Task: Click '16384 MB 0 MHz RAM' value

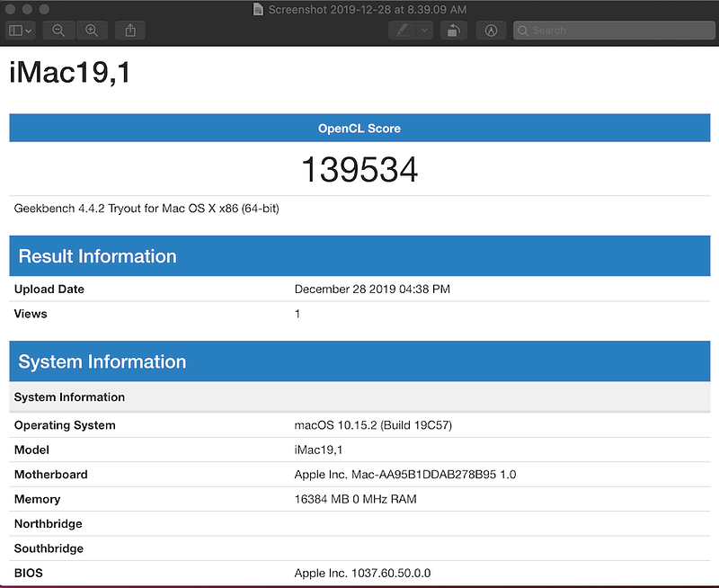Action: [x=355, y=499]
